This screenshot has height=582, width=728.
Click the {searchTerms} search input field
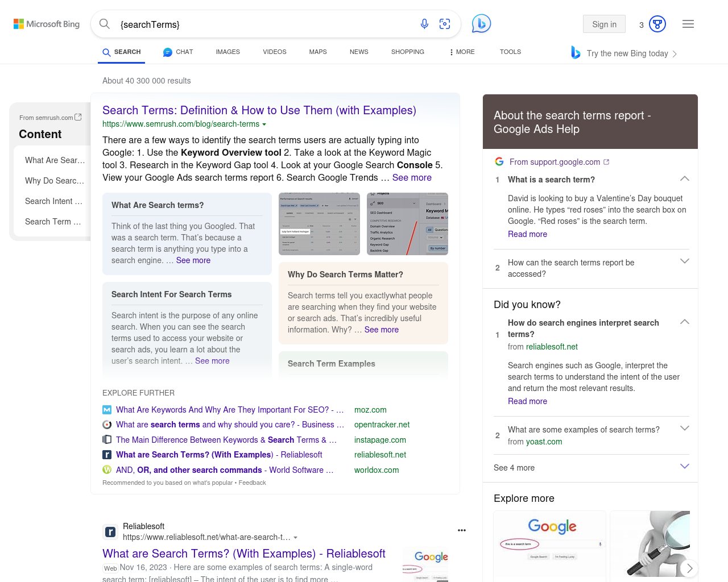tap(264, 24)
